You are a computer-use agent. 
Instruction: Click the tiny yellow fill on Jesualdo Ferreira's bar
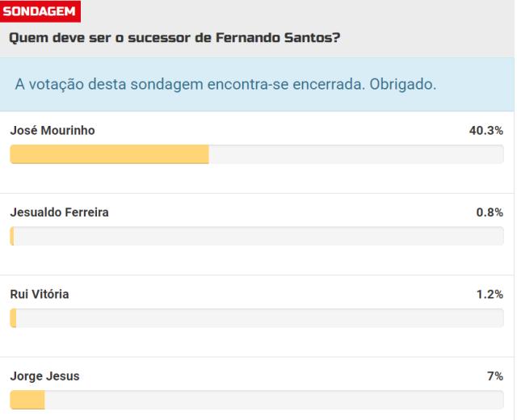[x=12, y=237]
